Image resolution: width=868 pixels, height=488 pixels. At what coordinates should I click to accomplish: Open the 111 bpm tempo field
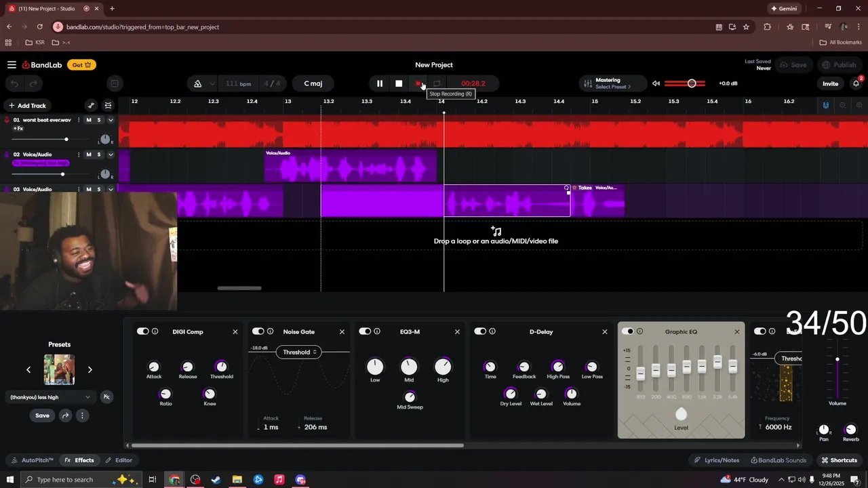238,84
